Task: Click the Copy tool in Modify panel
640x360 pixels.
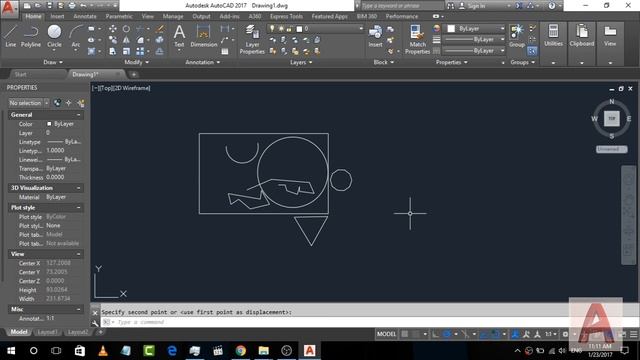Action: coord(113,40)
